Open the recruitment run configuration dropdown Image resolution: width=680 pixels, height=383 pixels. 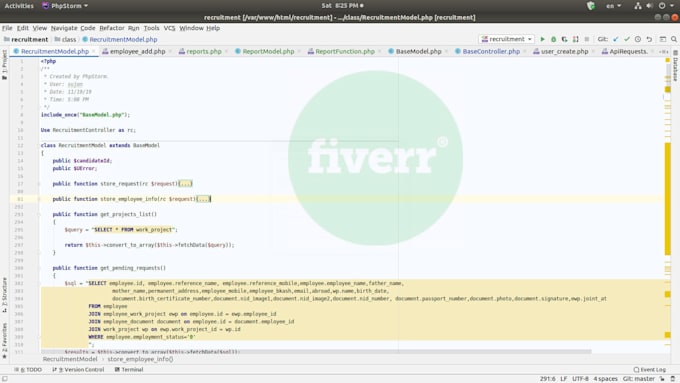[506, 39]
